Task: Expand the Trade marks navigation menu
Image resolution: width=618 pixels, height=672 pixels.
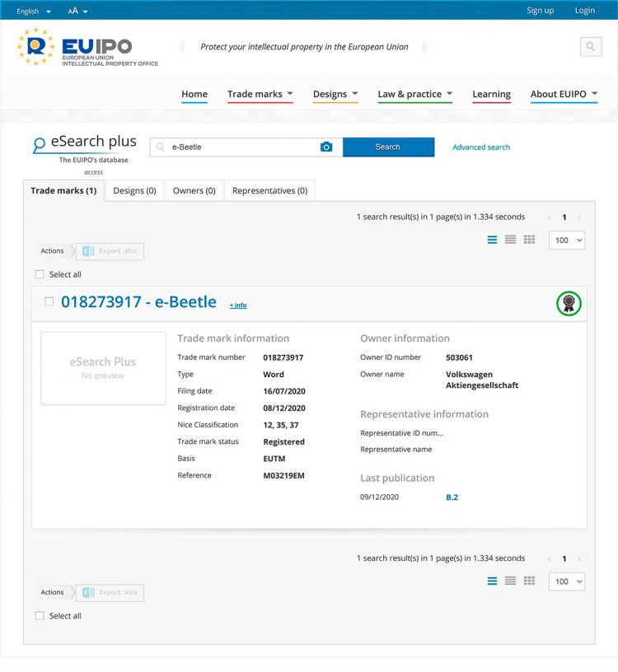Action: click(260, 94)
